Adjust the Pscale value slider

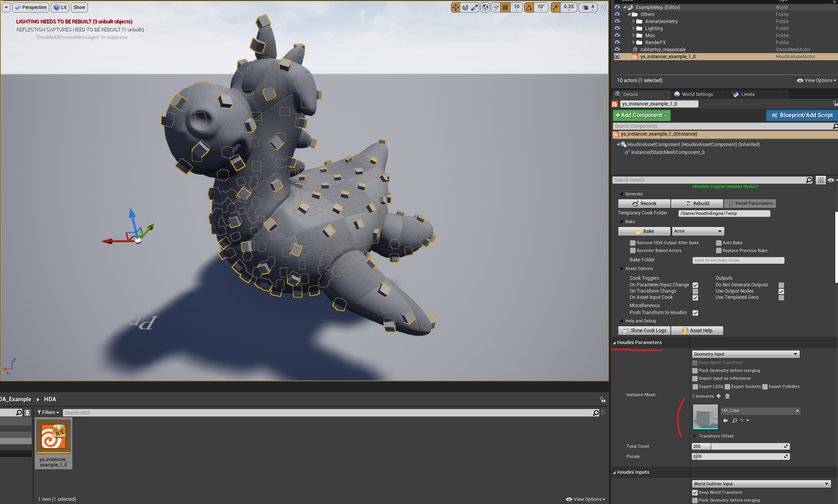(x=740, y=456)
